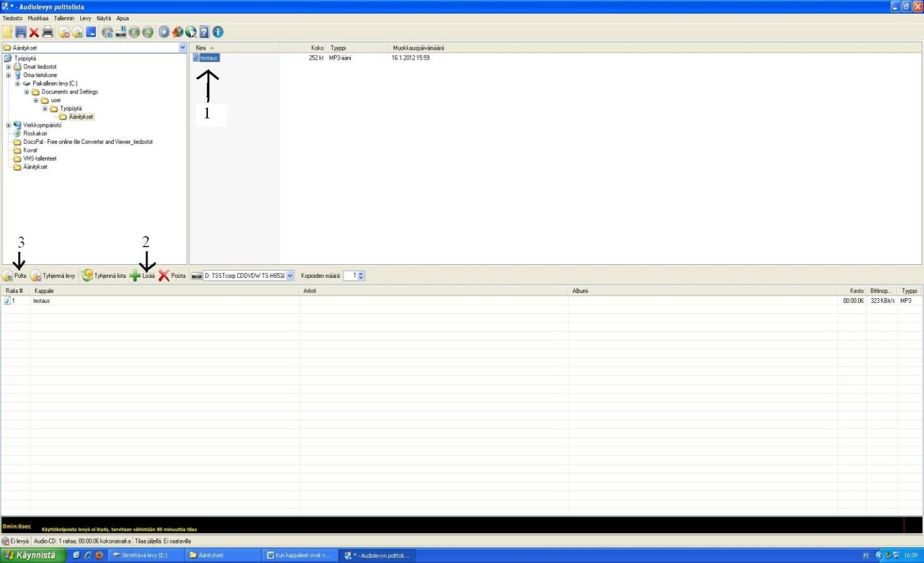
Task: Select the Documents and Settings folder
Action: 70,92
